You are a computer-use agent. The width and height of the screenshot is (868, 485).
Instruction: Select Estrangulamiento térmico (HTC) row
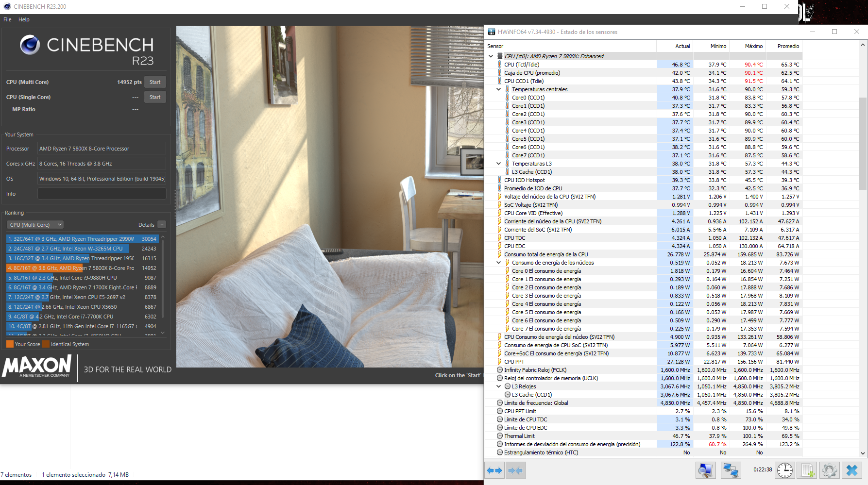point(643,452)
